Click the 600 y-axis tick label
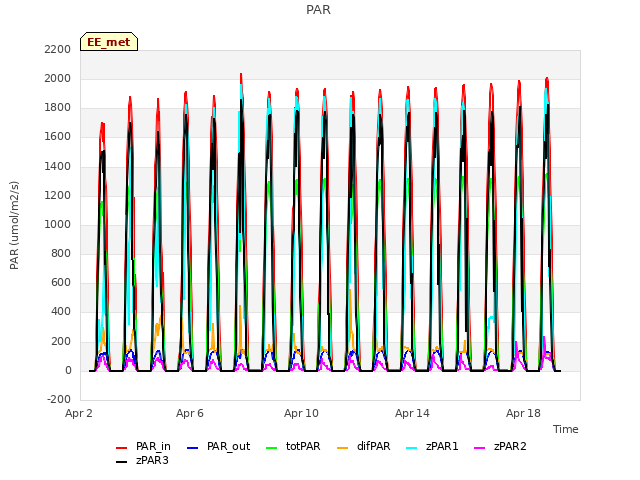The height and width of the screenshot is (480, 640). [61, 282]
